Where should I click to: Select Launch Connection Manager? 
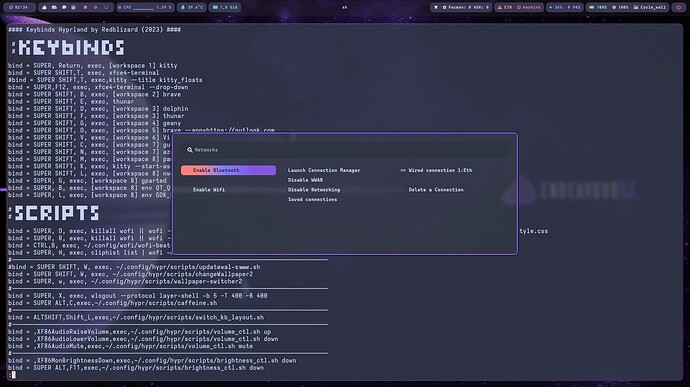pyautogui.click(x=324, y=170)
